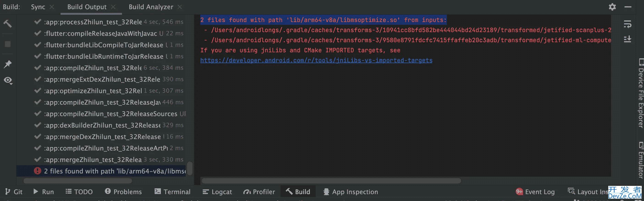
Task: Open the Logcat tool window
Action: click(x=217, y=192)
